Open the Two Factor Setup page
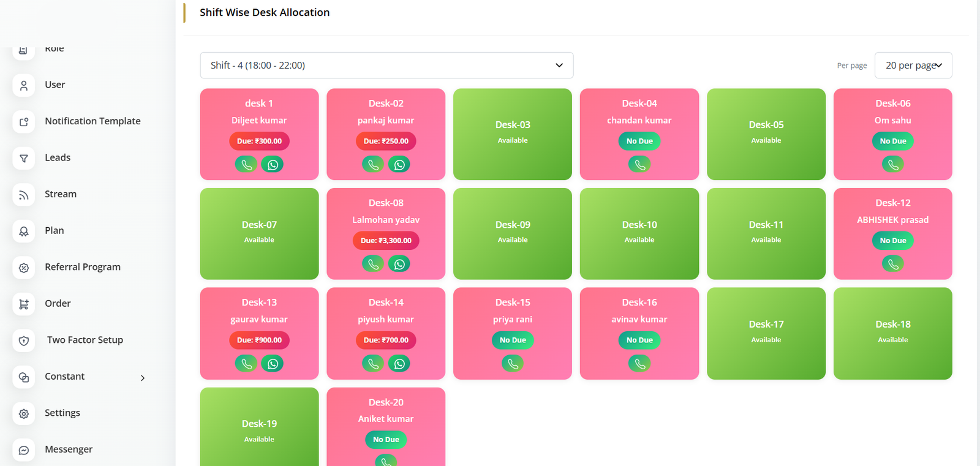Image resolution: width=980 pixels, height=466 pixels. click(85, 340)
